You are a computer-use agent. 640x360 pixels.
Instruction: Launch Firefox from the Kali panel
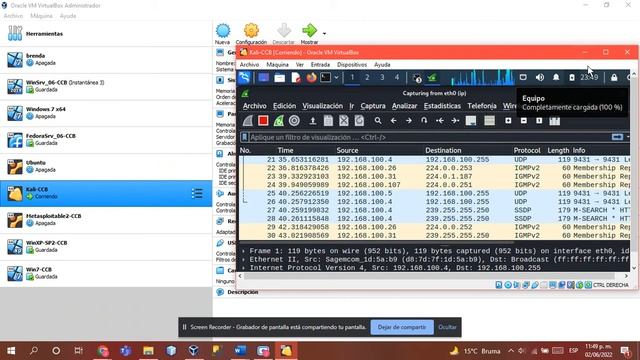point(311,78)
